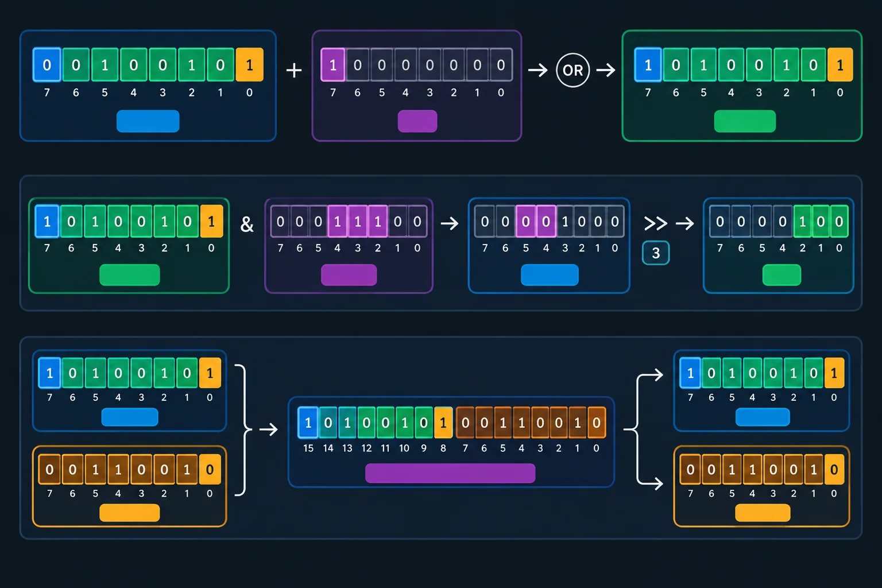882x588 pixels.
Task: Click green bar under the OR result register
Action: point(745,121)
